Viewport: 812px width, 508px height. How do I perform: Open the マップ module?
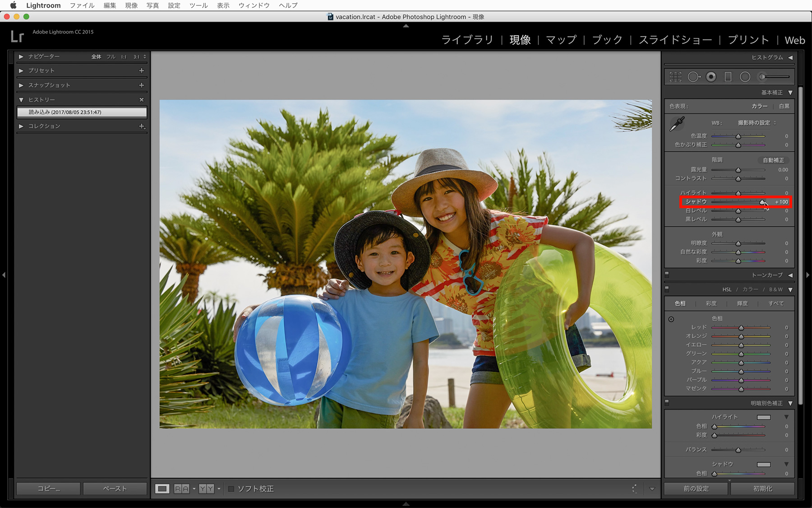coord(561,40)
